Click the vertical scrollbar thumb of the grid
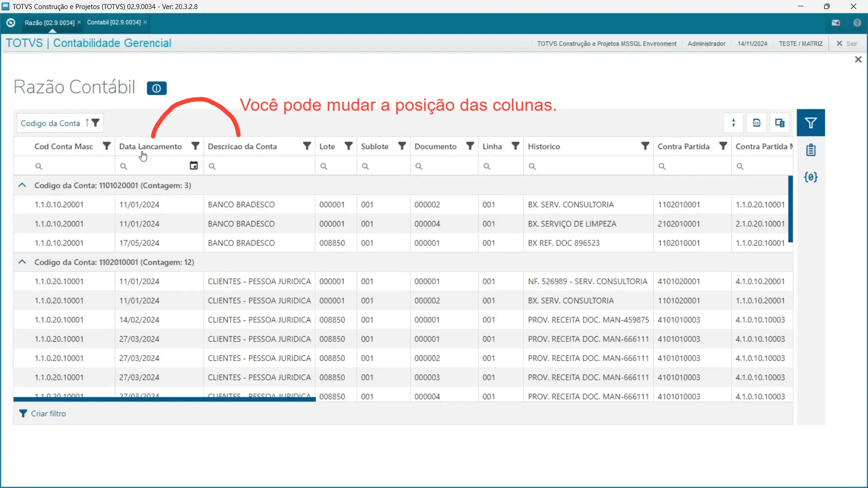The height and width of the screenshot is (488, 868). click(x=790, y=209)
